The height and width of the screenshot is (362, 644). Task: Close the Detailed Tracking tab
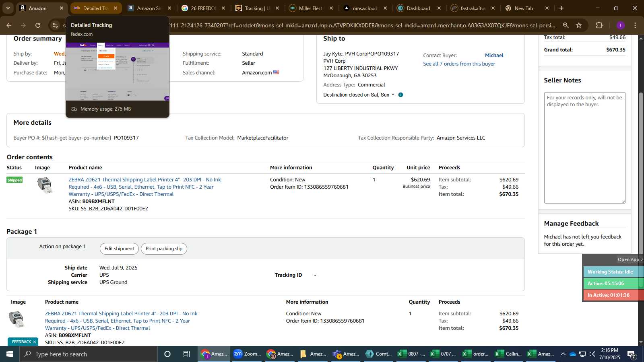116,8
